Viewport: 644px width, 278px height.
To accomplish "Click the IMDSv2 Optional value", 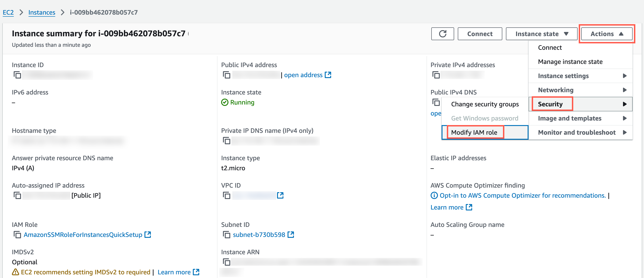I will click(x=24, y=262).
